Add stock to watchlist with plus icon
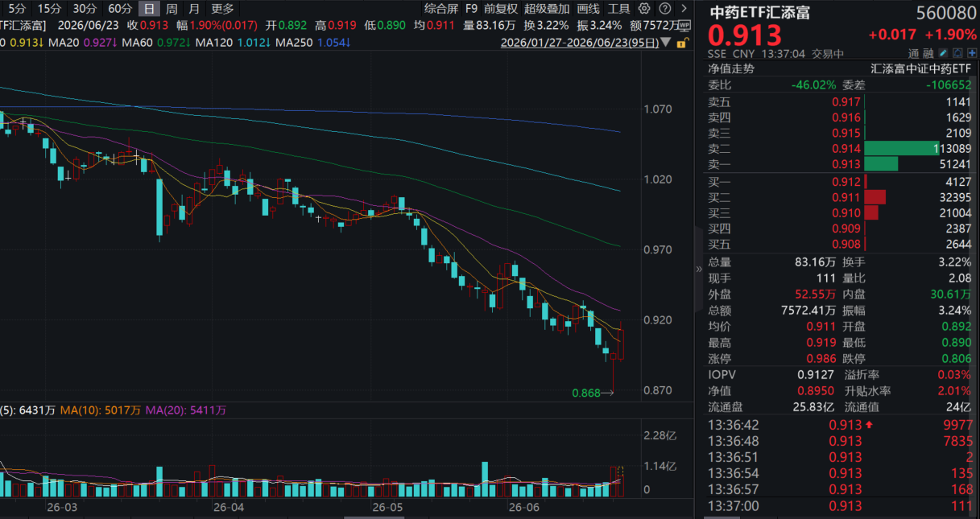 pyautogui.click(x=972, y=53)
